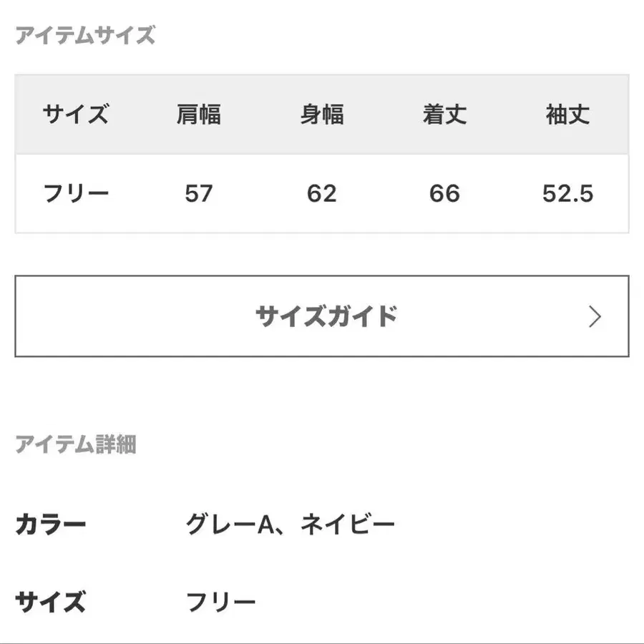The image size is (644, 644).
Task: Click the サイズ label under item details
Action: (50, 602)
